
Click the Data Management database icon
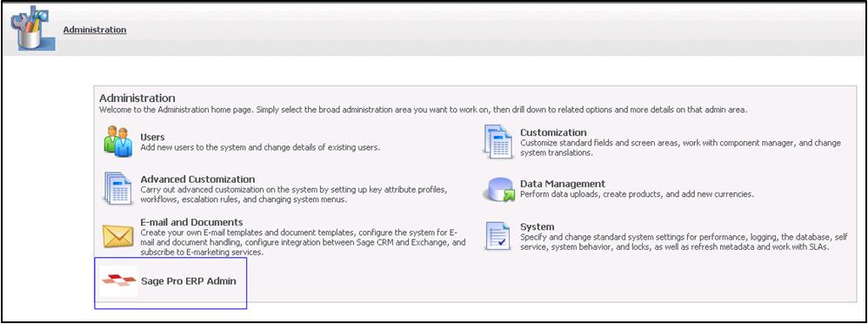(499, 190)
